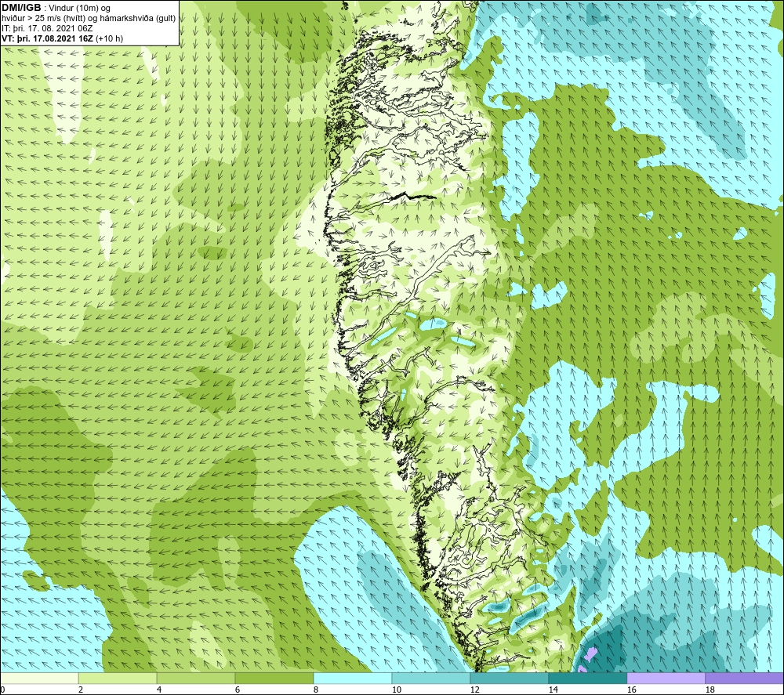Click the legend tick label '4'

(x=159, y=690)
